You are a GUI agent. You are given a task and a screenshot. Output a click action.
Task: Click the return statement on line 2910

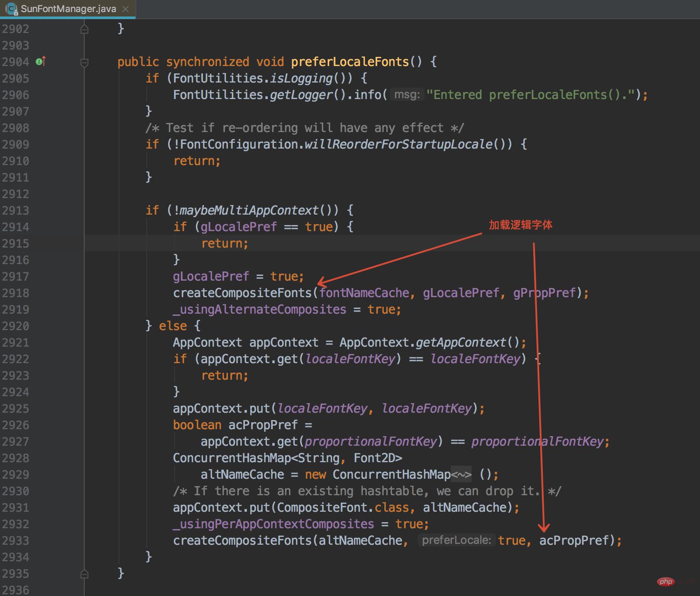point(197,161)
